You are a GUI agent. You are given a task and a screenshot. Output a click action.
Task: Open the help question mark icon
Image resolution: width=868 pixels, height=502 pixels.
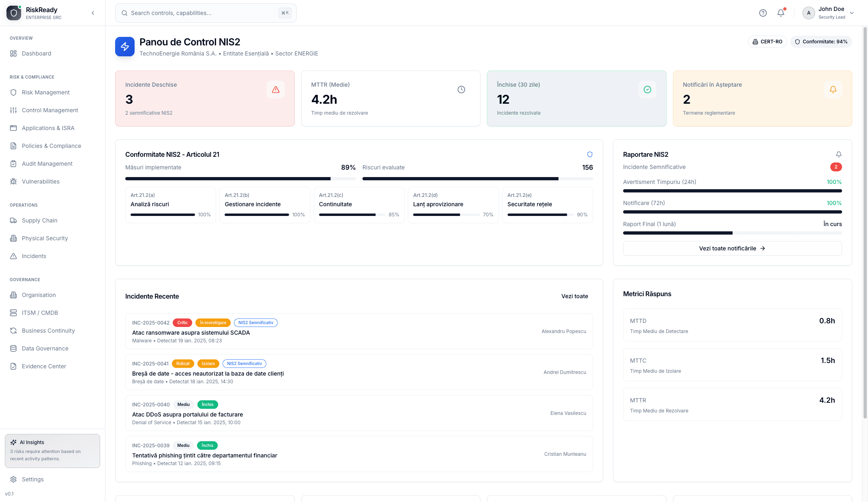click(x=763, y=13)
